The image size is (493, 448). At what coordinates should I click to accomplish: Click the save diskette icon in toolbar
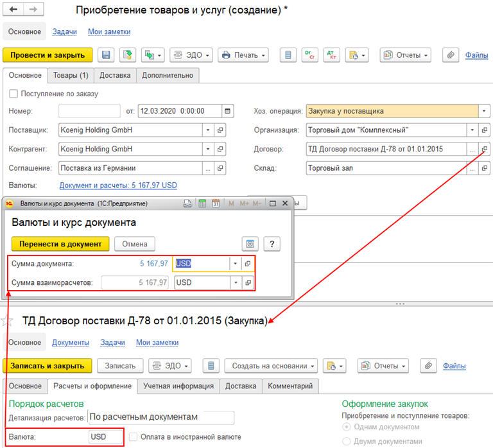click(106, 55)
